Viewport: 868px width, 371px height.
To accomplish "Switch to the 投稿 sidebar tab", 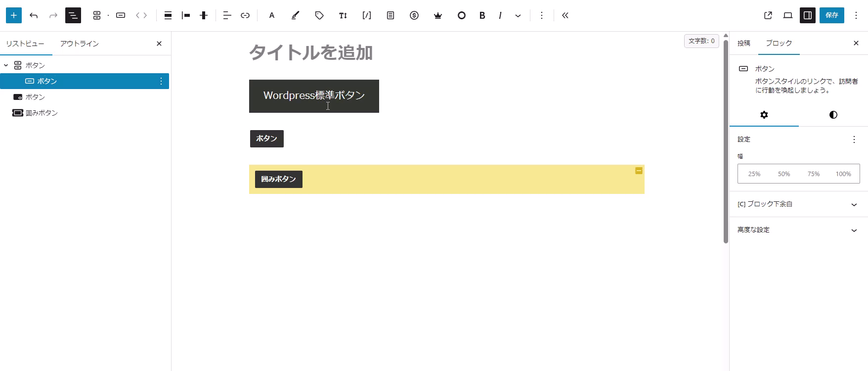I will pos(743,43).
